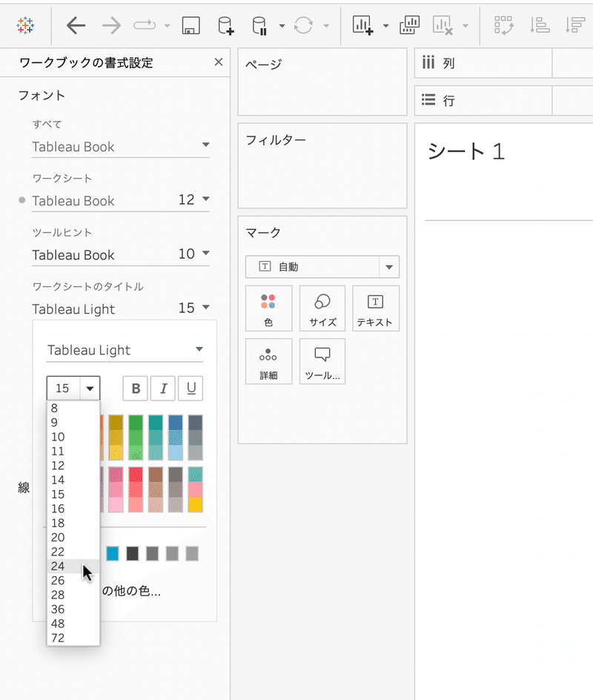
Task: Click the Pause auto updates icon
Action: click(259, 25)
